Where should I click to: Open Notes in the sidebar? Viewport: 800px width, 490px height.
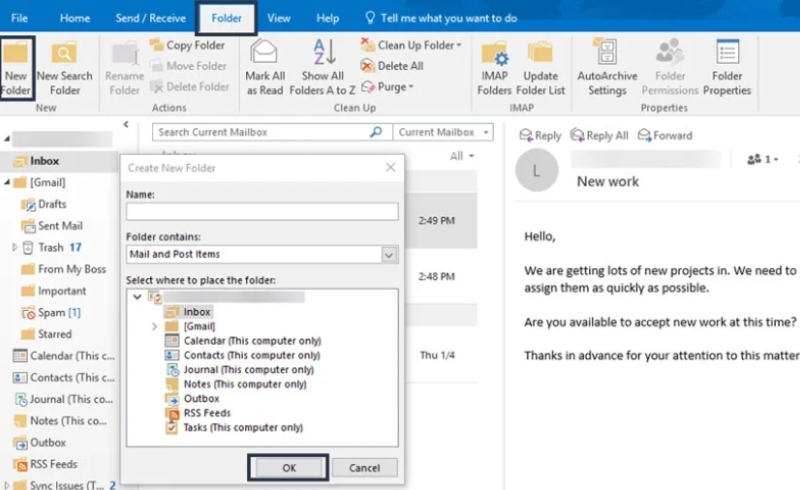[60, 421]
